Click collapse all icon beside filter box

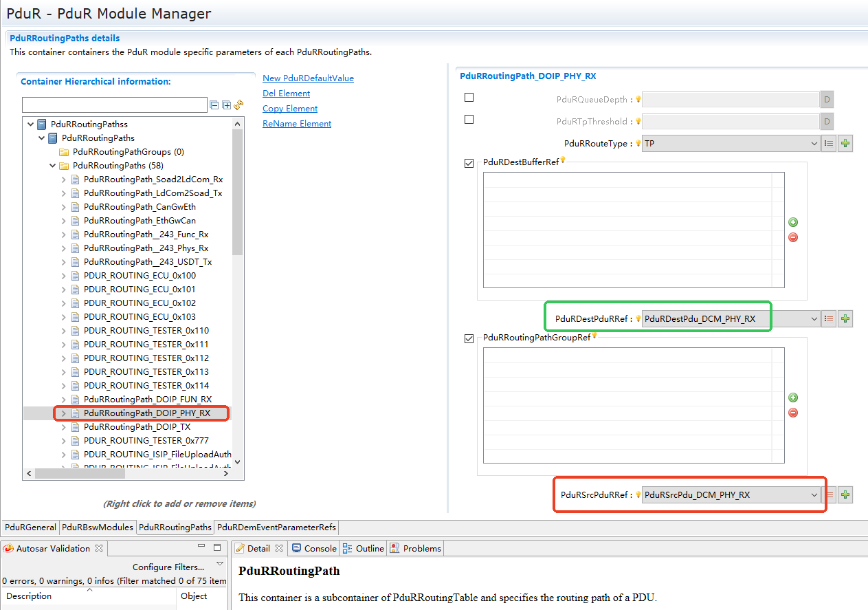tap(214, 105)
